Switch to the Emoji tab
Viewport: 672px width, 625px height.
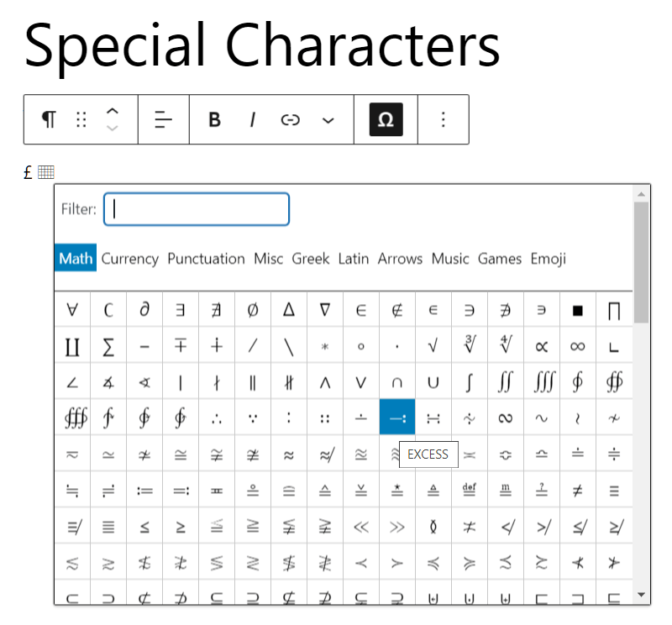coord(548,259)
